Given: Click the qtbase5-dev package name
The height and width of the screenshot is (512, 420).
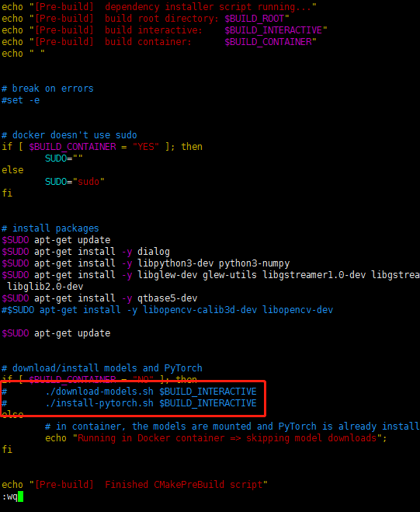Looking at the screenshot, I should (x=168, y=298).
